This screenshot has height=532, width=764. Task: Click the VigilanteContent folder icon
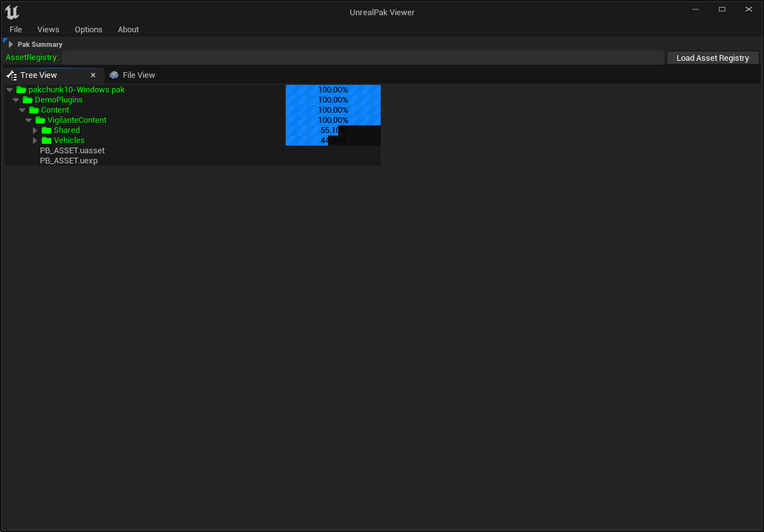(41, 120)
